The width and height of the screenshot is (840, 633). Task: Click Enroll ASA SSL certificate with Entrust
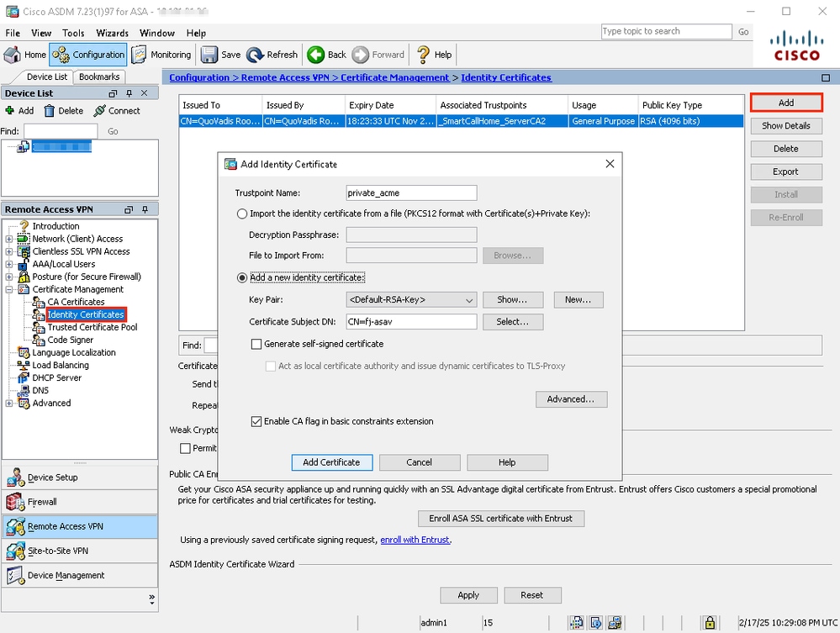point(501,519)
